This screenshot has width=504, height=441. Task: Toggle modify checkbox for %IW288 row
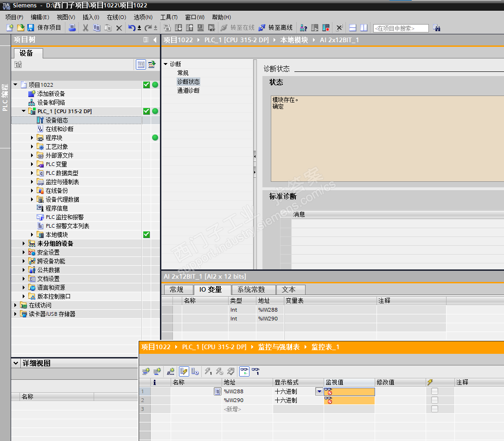tap(434, 391)
